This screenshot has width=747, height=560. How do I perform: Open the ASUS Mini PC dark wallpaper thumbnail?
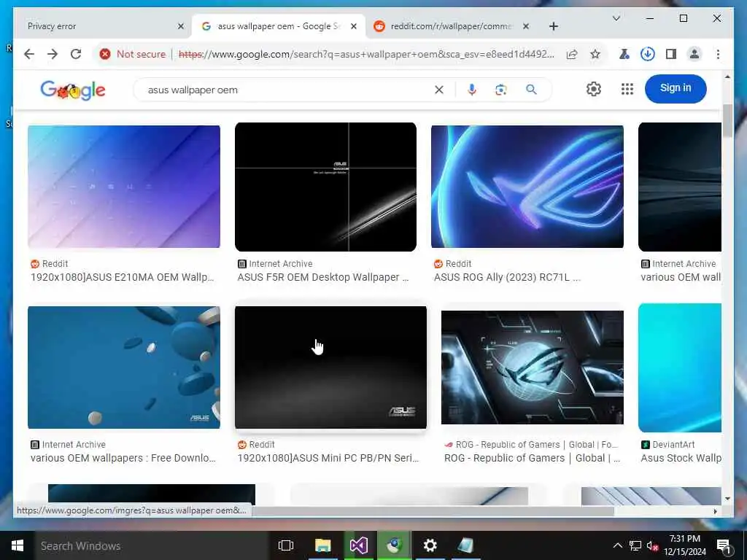click(x=330, y=367)
